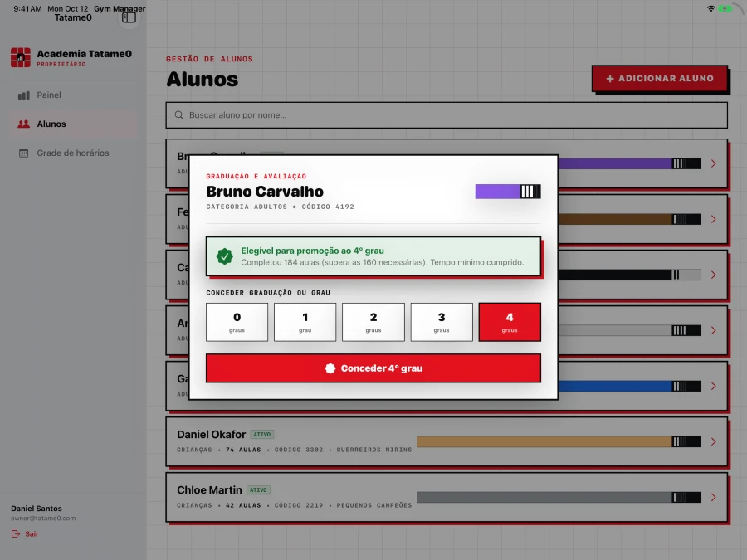Click Bruno Carvalho heading in dialog
The height and width of the screenshot is (560, 747).
click(265, 192)
